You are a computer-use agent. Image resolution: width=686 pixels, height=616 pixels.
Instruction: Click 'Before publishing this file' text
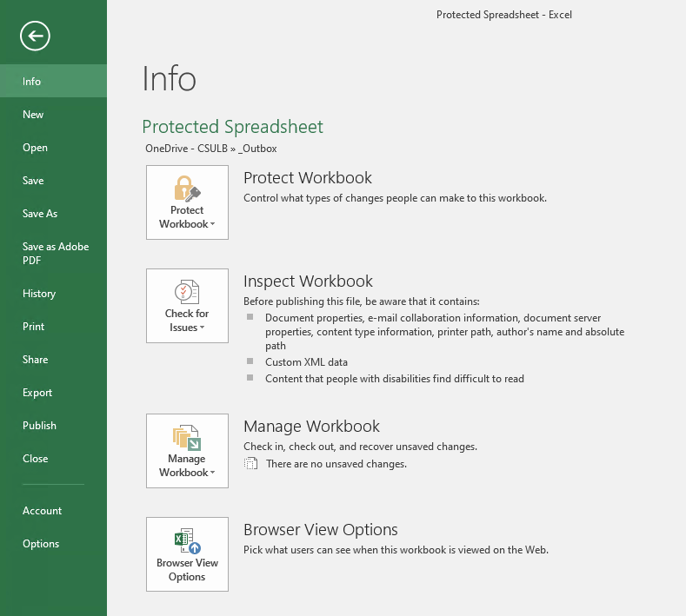[x=362, y=301]
